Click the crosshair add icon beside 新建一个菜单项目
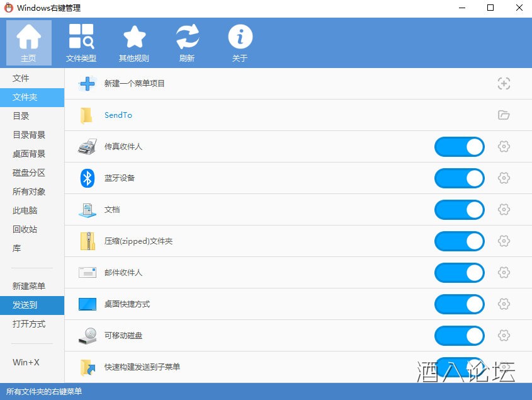The width and height of the screenshot is (532, 400). pyautogui.click(x=503, y=84)
